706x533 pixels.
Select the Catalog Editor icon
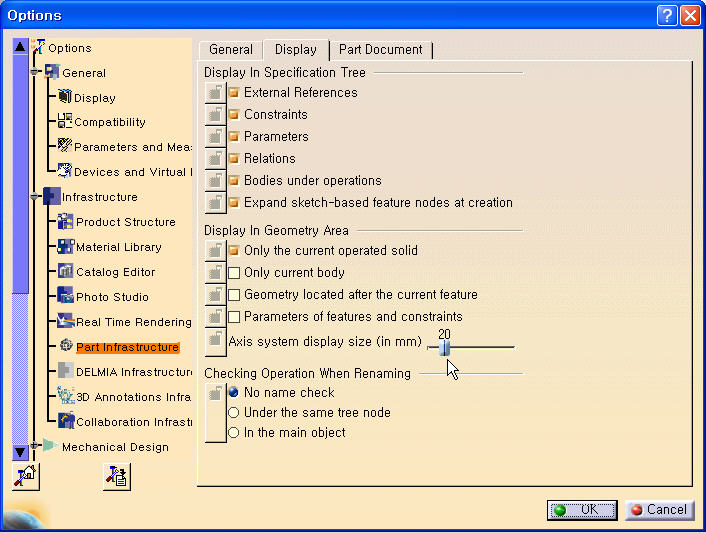point(66,271)
